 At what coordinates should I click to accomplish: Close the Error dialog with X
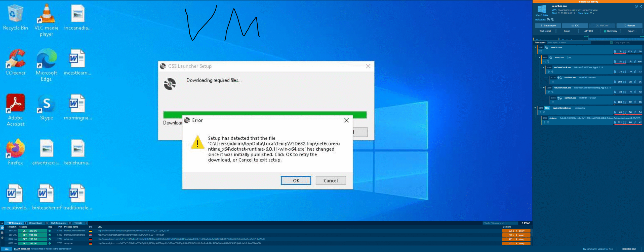(346, 120)
